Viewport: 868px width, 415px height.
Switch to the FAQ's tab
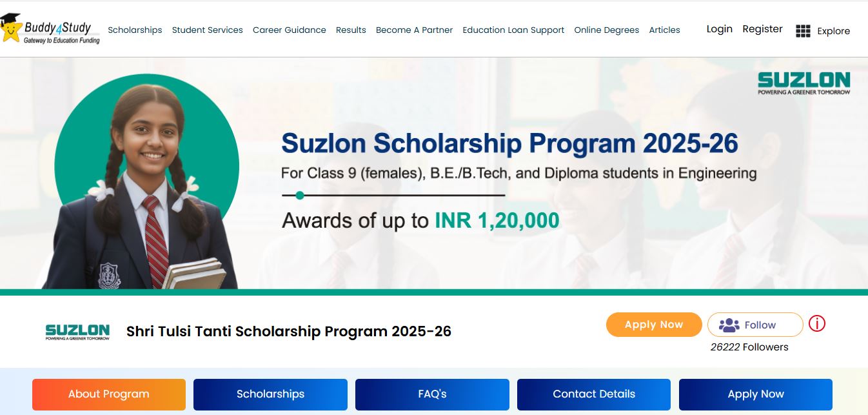tap(432, 394)
